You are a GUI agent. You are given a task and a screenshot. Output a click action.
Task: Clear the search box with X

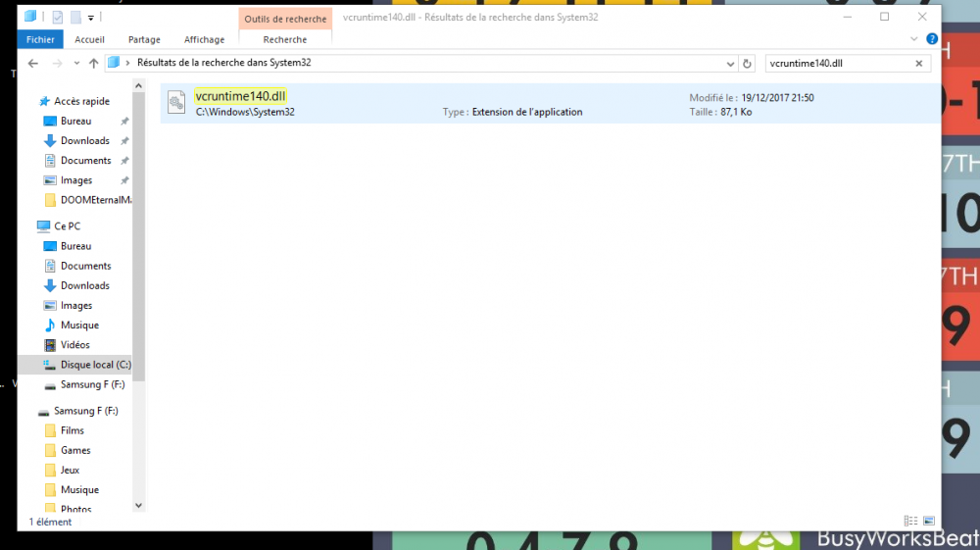pyautogui.click(x=919, y=63)
